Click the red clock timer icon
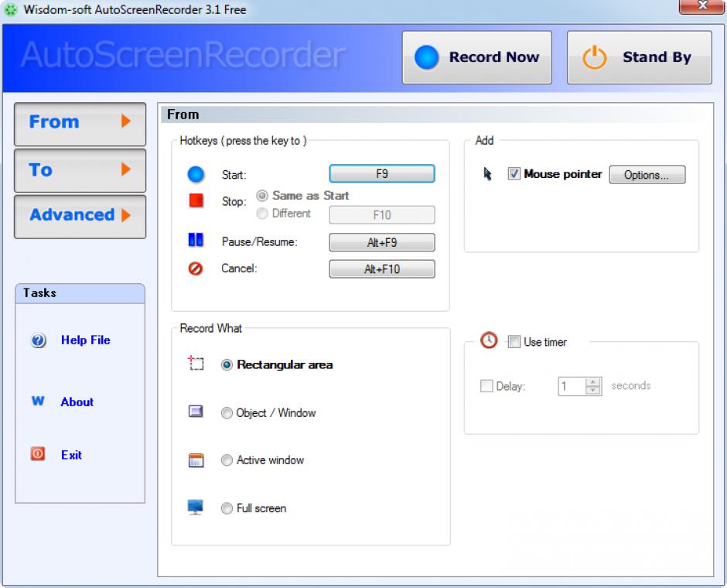The height and width of the screenshot is (588, 727). 489,340
